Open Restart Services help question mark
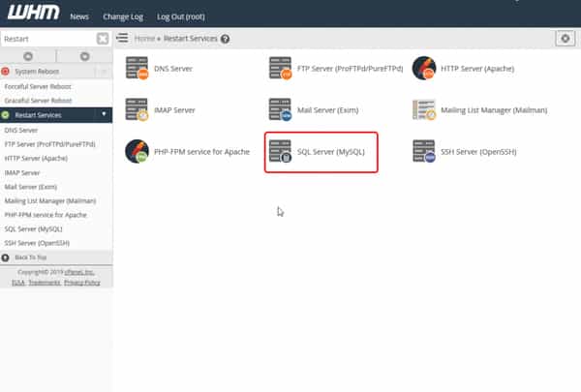Screen dimensions: 581x392 pyautogui.click(x=225, y=39)
